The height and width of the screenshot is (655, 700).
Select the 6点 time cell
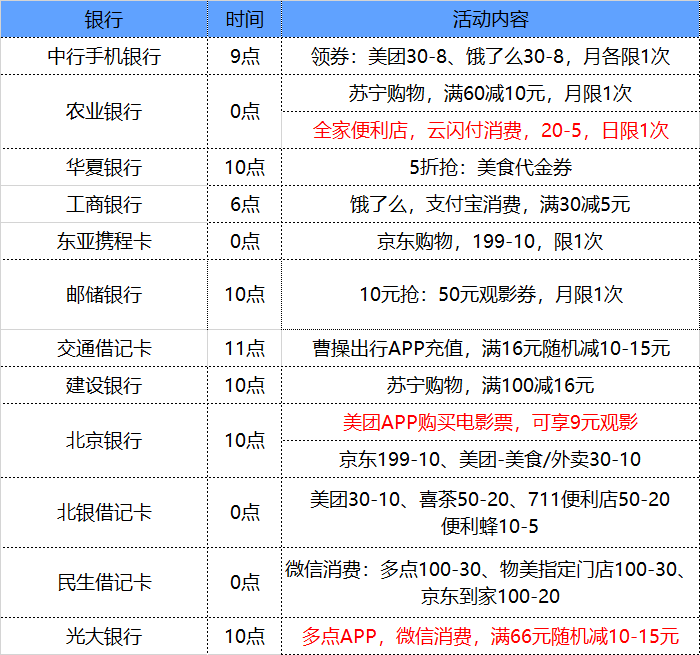(245, 204)
